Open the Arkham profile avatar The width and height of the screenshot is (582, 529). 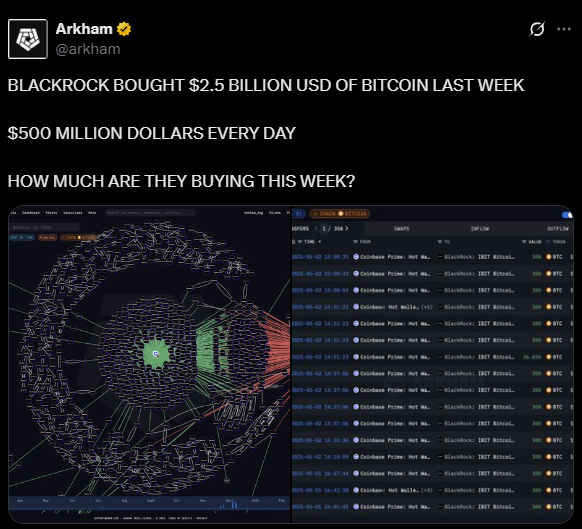(x=28, y=39)
